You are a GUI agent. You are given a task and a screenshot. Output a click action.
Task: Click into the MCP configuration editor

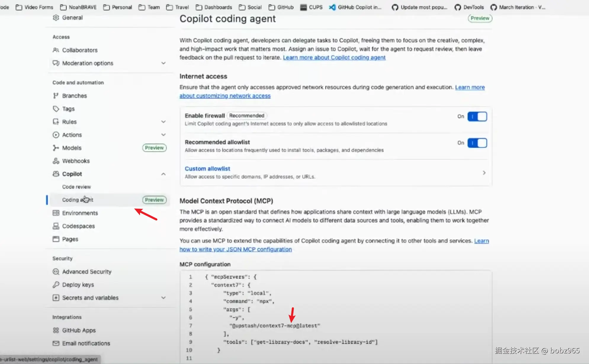[x=336, y=317]
